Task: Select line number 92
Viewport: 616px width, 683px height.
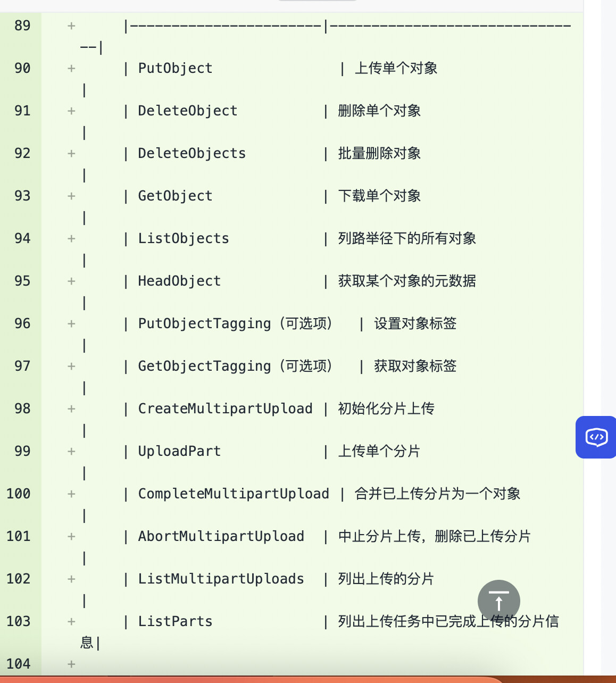Action: [x=22, y=153]
